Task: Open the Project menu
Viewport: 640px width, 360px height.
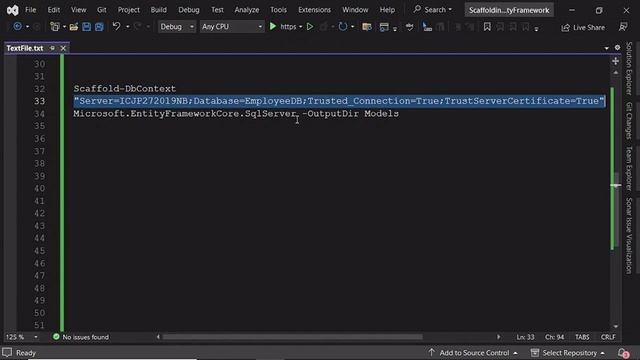Action: (x=129, y=10)
